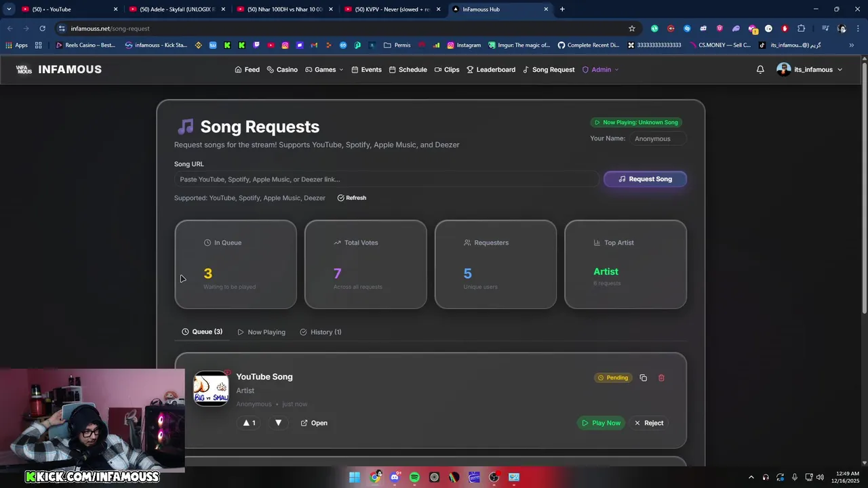Upvote the YouTube Song request
Viewport: 868px width, 488px height.
tap(249, 423)
